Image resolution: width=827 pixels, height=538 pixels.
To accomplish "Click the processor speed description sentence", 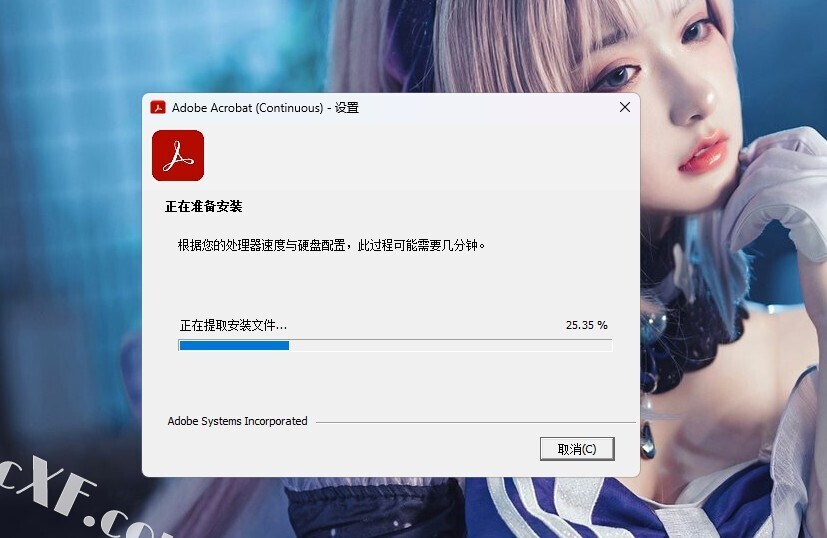I will 331,245.
